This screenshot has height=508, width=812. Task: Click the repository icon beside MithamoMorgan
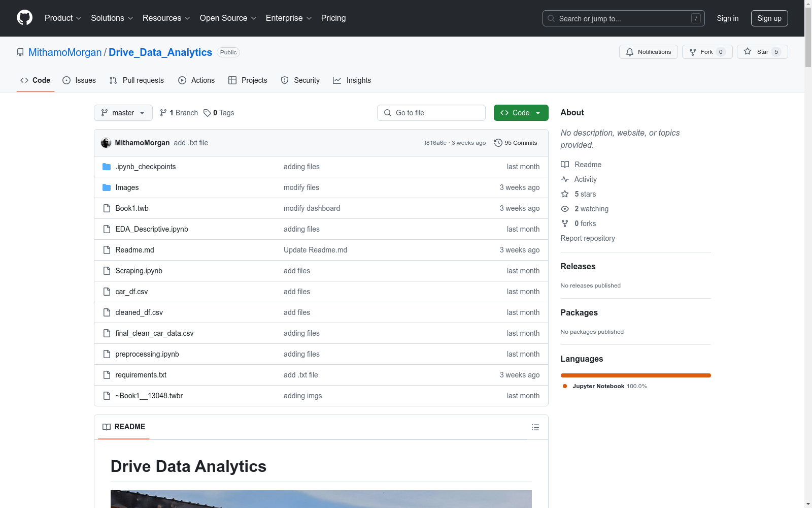click(x=20, y=52)
